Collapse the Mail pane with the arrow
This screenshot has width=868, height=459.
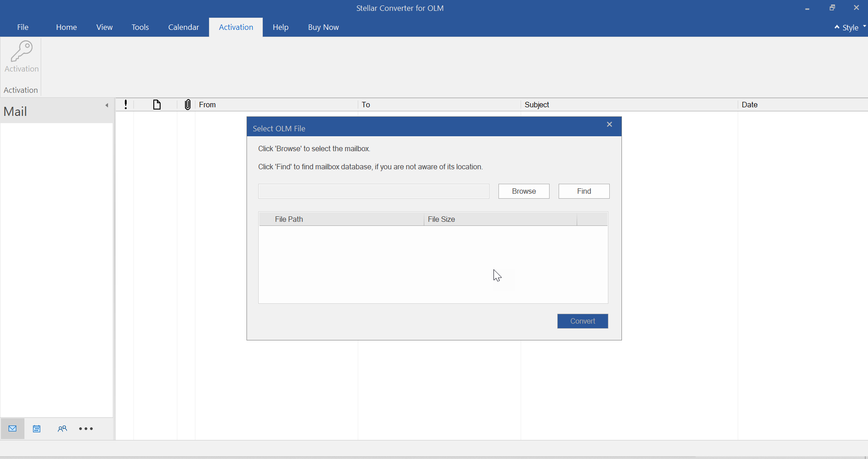point(107,105)
